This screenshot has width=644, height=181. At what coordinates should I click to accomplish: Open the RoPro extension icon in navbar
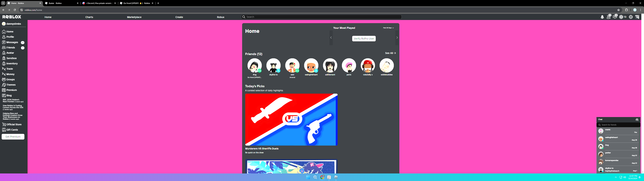(637, 17)
